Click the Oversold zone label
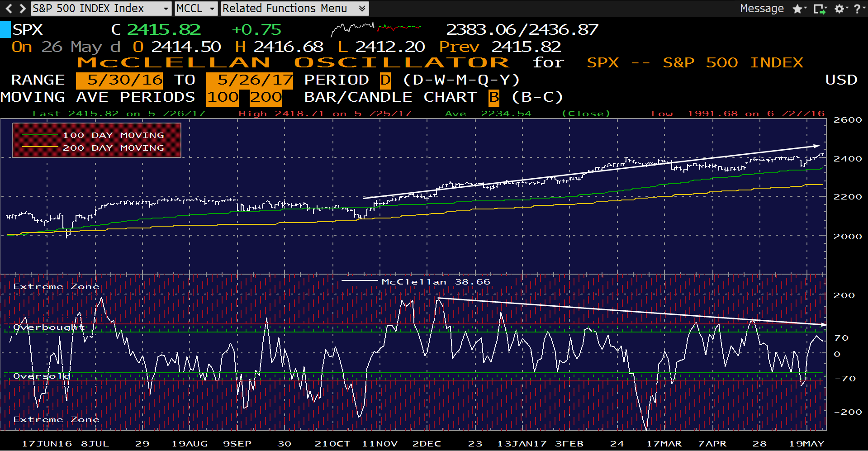868x451 pixels. (42, 376)
